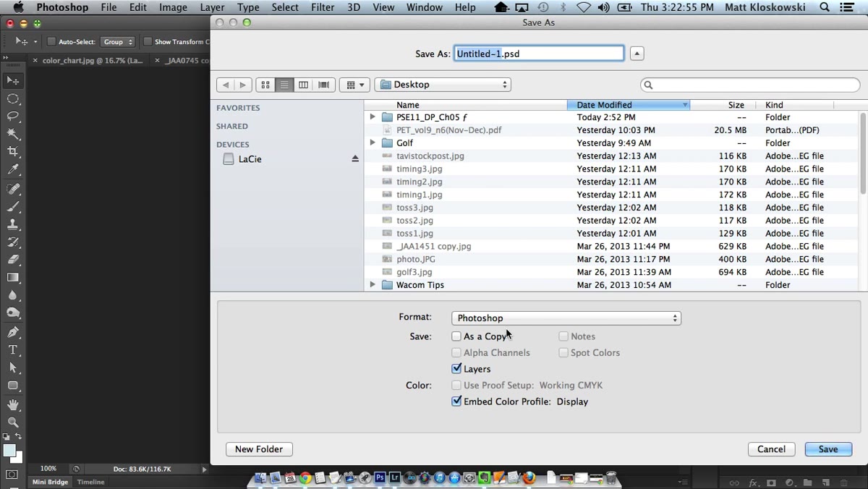
Task: Toggle Show Transform Controls checkbox
Action: (x=148, y=42)
